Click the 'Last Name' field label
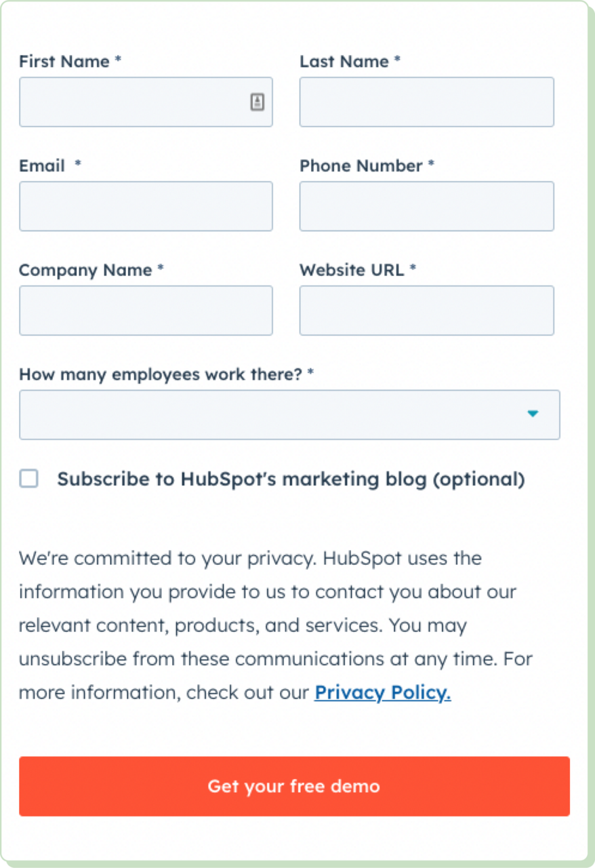Viewport: 595px width, 868px height. [344, 62]
